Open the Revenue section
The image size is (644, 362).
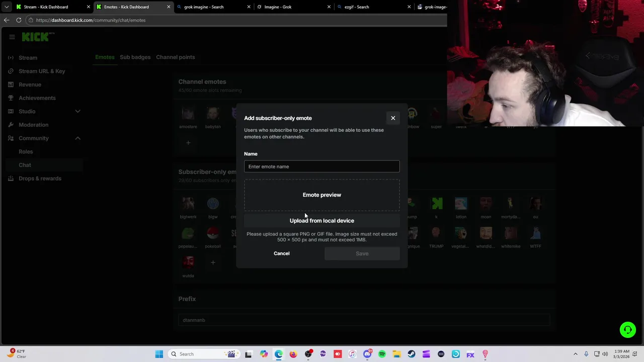(30, 84)
